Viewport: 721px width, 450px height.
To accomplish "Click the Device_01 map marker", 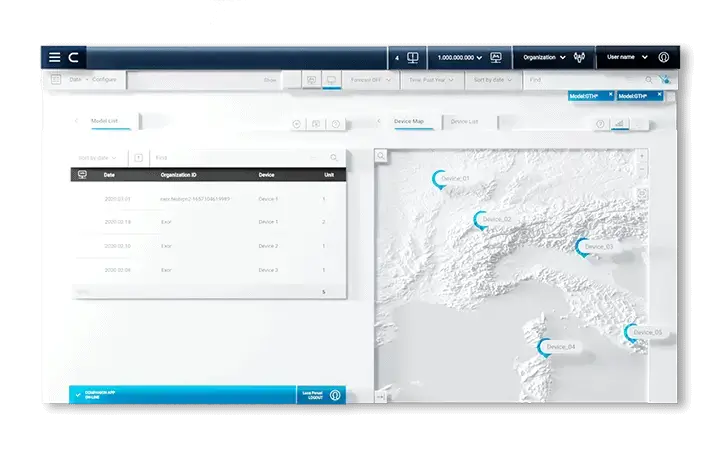I will tap(438, 179).
